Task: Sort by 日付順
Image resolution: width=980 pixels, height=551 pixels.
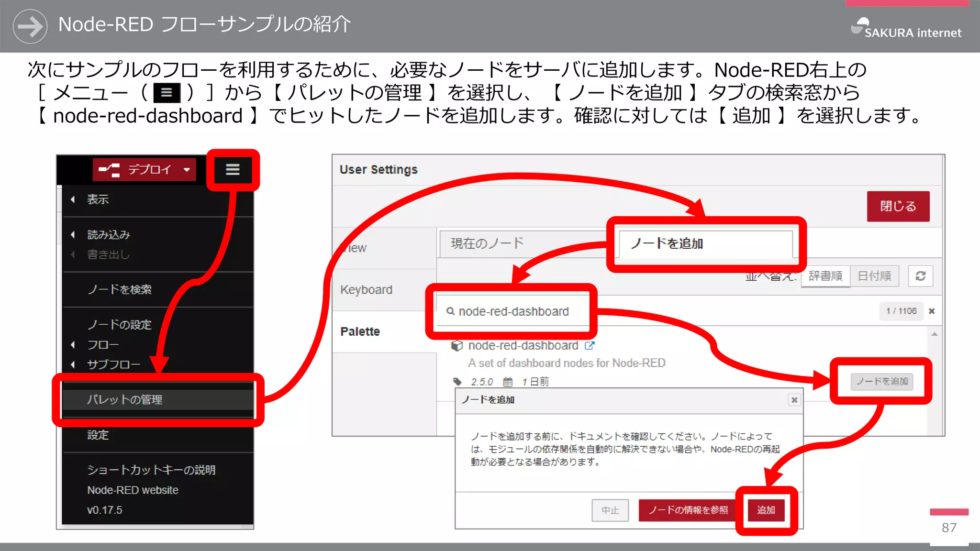Action: coord(875,276)
